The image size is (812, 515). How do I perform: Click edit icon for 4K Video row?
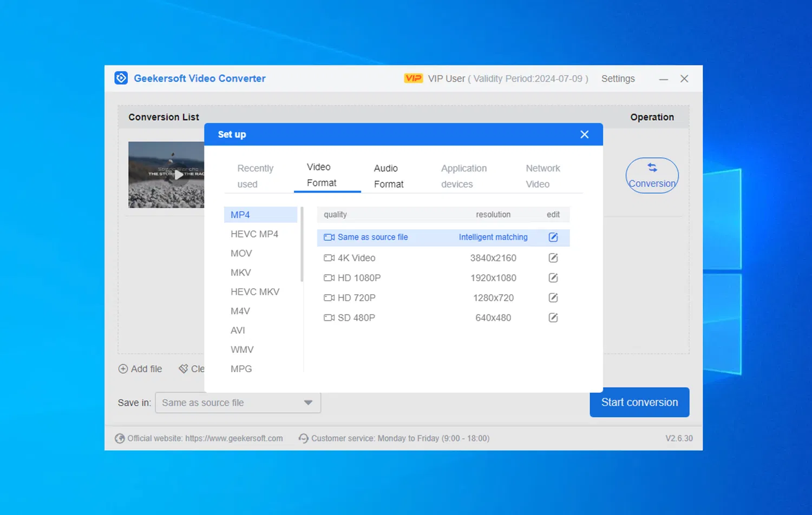[553, 258]
